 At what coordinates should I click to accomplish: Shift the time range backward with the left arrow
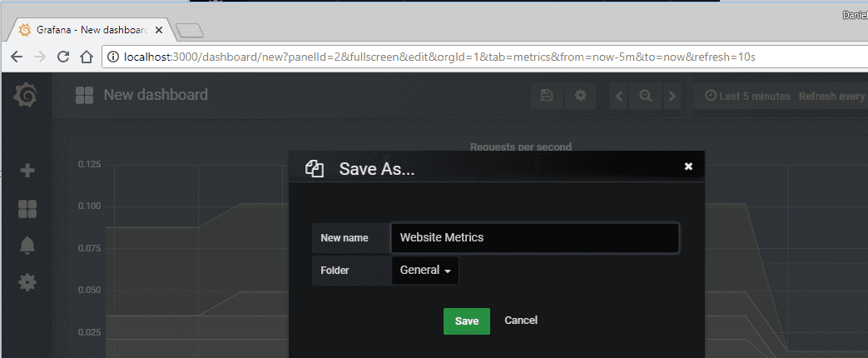point(619,96)
